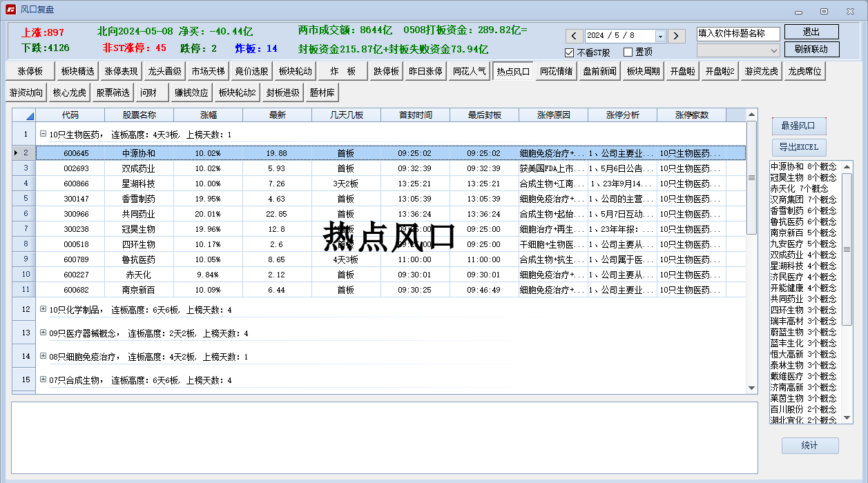868x483 pixels.
Task: Click the 刷新联动 button
Action: click(811, 50)
